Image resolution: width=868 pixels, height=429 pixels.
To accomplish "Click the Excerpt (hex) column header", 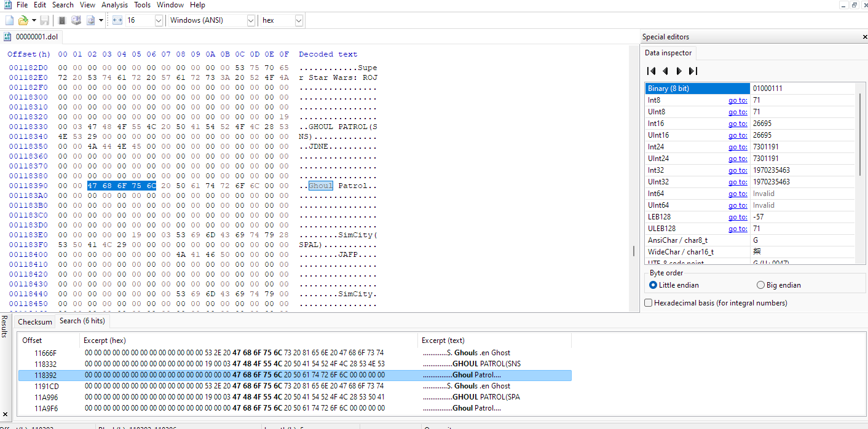I will (248, 340).
